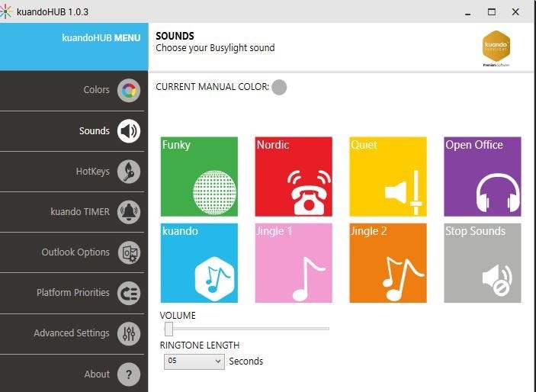
Task: Select the Open Office headphones sound
Action: click(483, 176)
